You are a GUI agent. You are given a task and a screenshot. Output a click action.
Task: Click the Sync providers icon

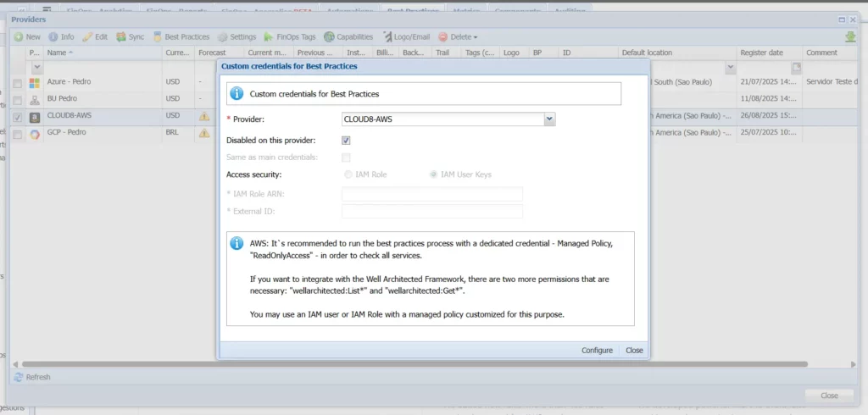[122, 37]
